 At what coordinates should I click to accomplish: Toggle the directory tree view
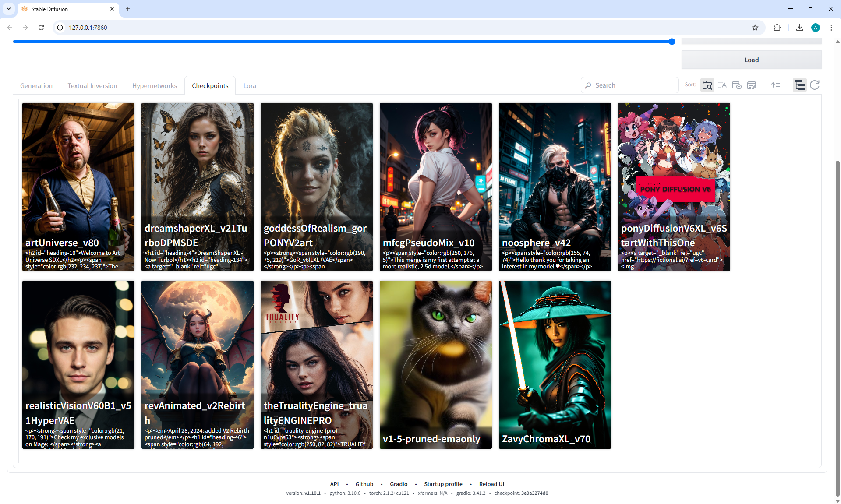799,85
